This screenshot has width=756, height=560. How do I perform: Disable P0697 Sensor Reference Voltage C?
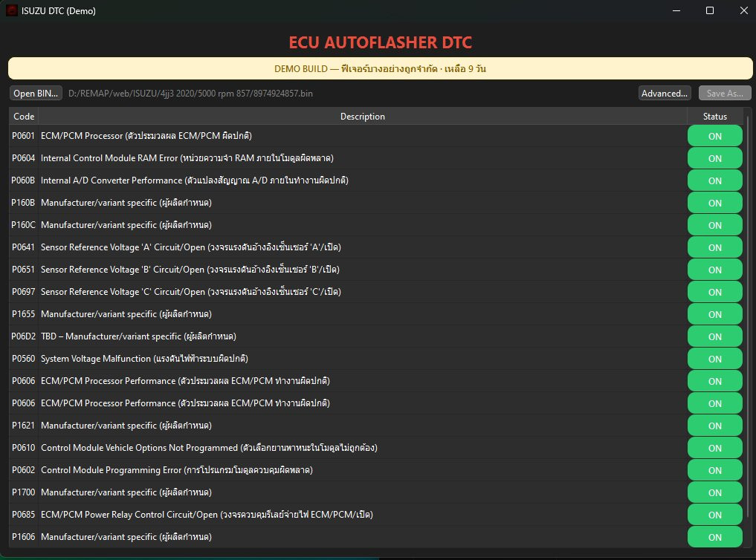(714, 292)
